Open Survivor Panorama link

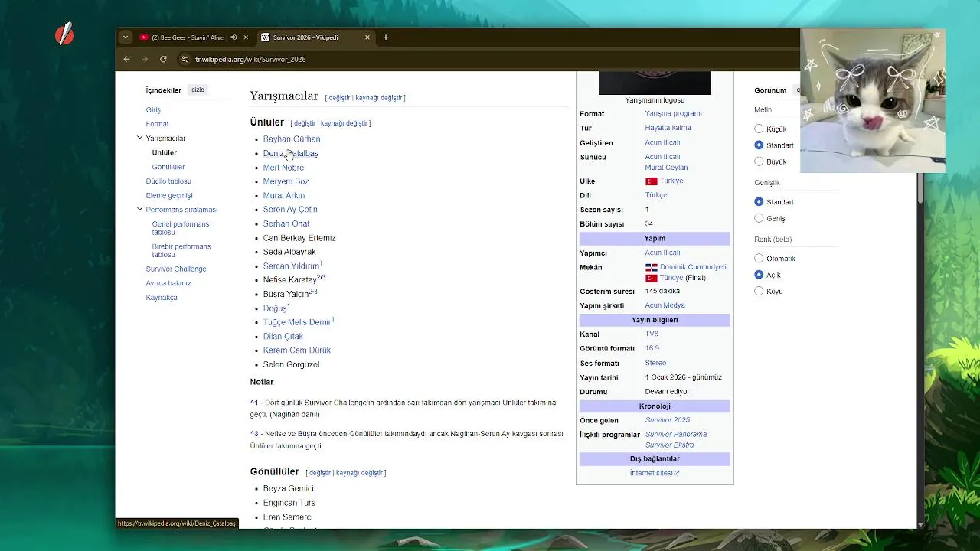pos(676,435)
